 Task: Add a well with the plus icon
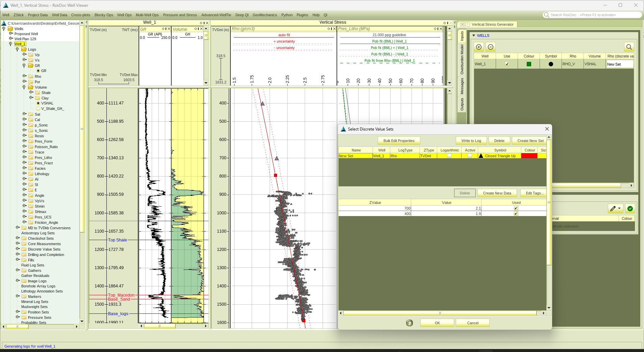click(x=479, y=47)
